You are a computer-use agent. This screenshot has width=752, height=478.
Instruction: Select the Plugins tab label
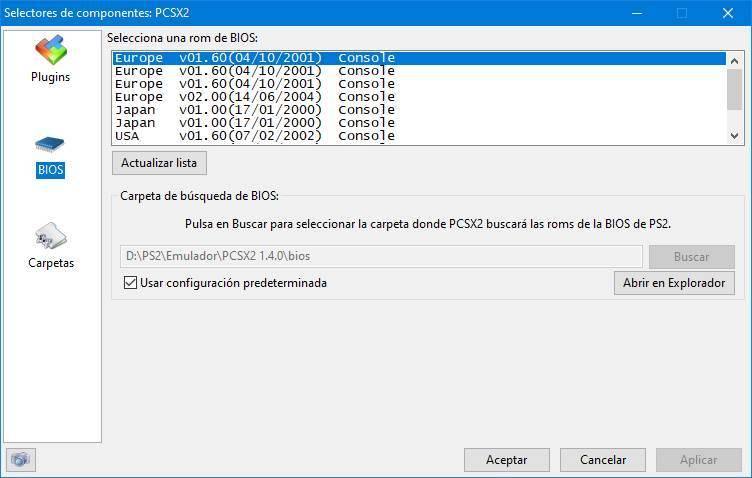pyautogui.click(x=50, y=77)
